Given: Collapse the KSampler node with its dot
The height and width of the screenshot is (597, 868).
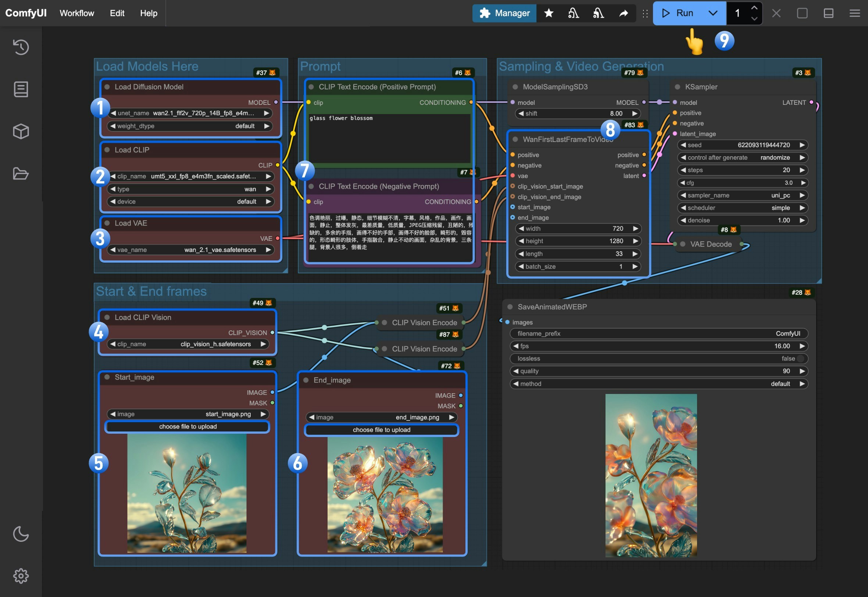Looking at the screenshot, I should click(x=677, y=87).
